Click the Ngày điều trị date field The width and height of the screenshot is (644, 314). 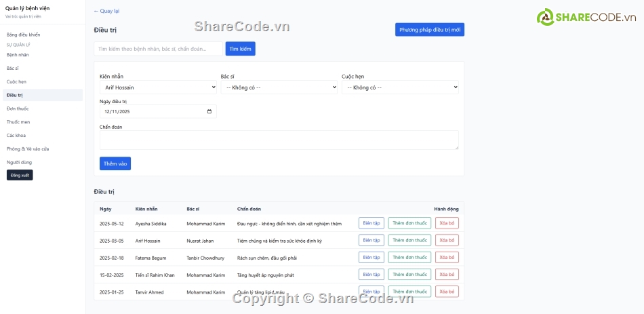[x=158, y=111]
